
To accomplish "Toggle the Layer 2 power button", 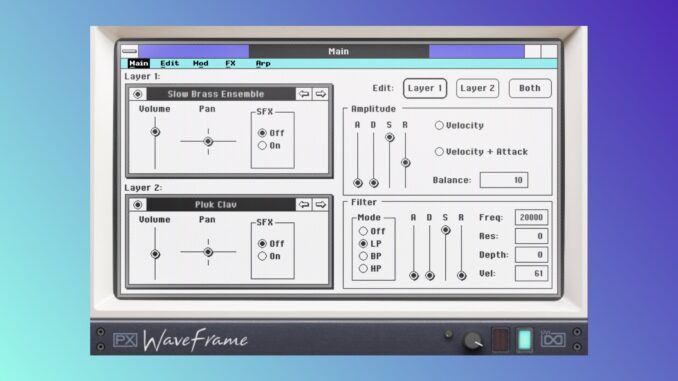I will point(138,205).
